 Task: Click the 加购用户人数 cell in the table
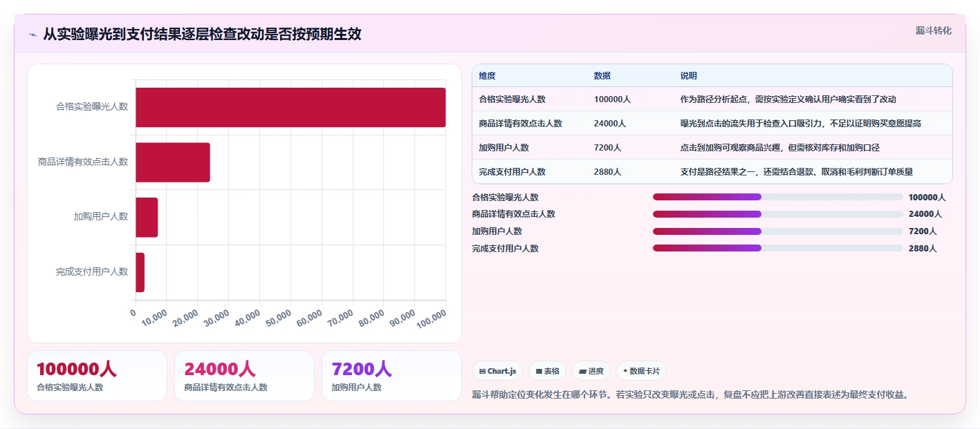[503, 148]
